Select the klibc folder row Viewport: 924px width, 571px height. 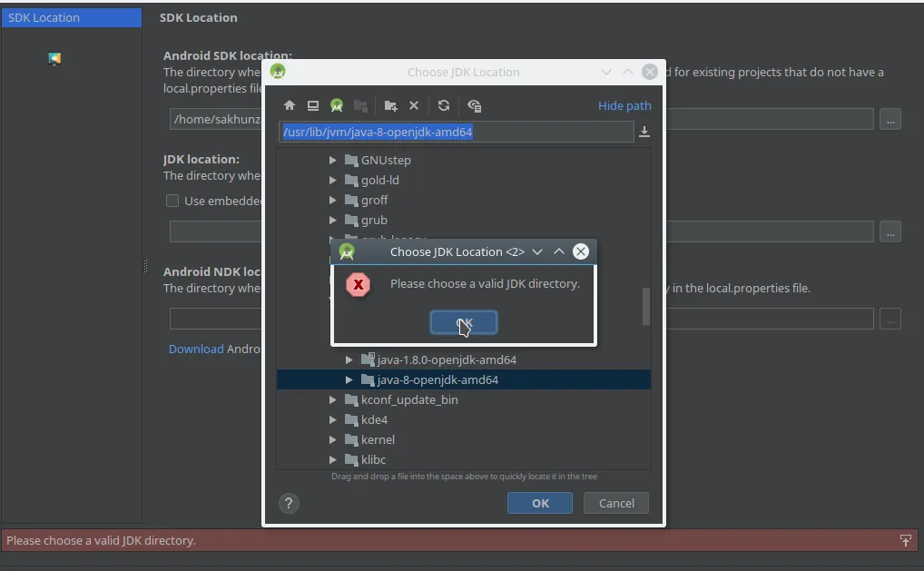(x=464, y=459)
